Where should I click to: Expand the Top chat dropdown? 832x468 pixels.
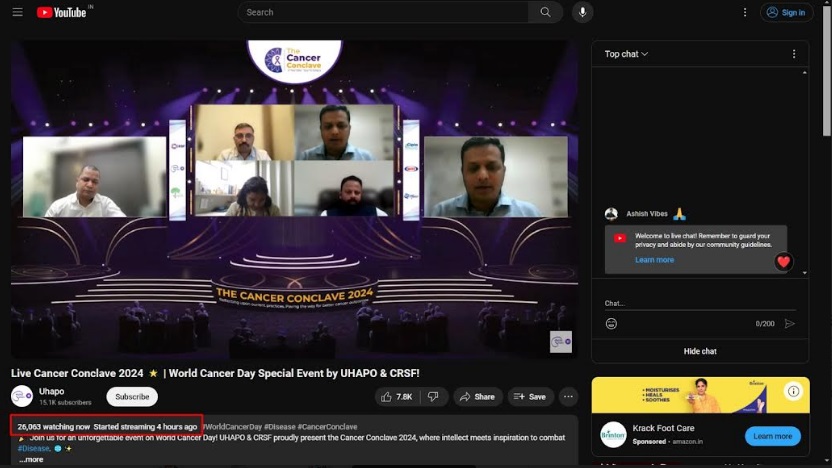click(627, 54)
